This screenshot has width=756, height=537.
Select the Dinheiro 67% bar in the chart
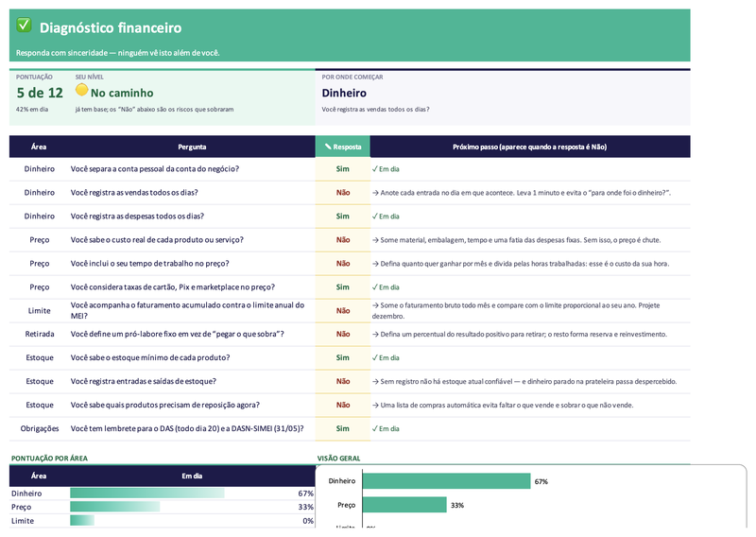(446, 481)
